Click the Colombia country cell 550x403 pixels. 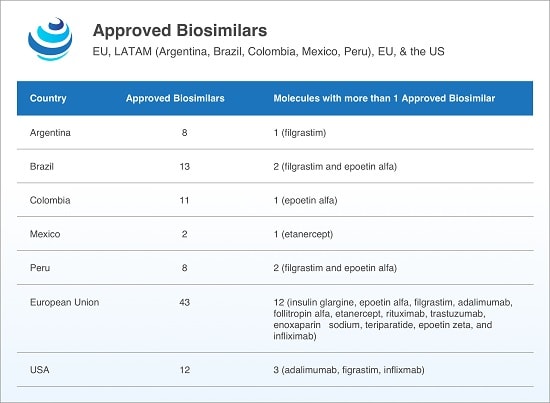(50, 200)
